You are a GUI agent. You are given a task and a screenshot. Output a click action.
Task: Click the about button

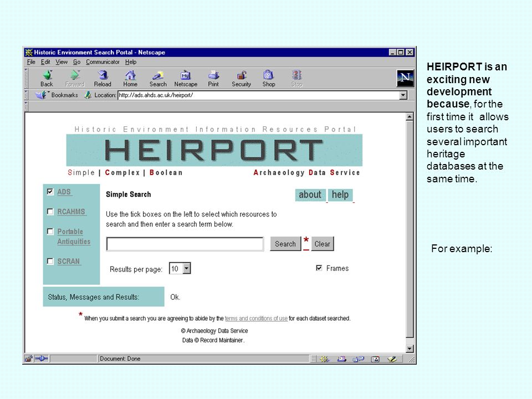click(310, 195)
